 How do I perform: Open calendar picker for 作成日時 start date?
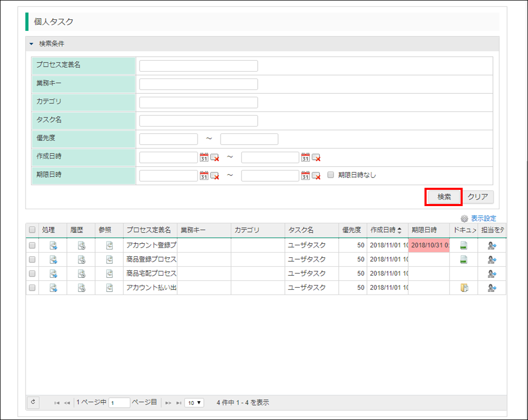coord(204,157)
